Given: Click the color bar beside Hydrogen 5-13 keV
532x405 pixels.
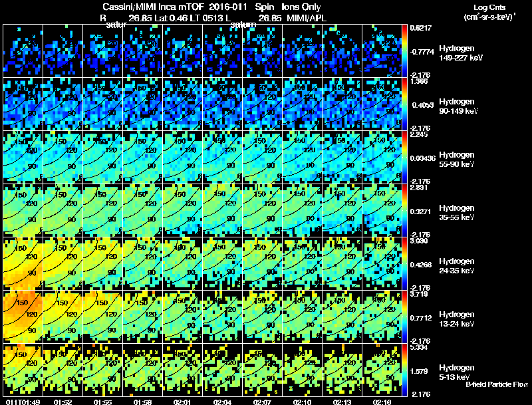Looking at the screenshot, I should 404,370.
